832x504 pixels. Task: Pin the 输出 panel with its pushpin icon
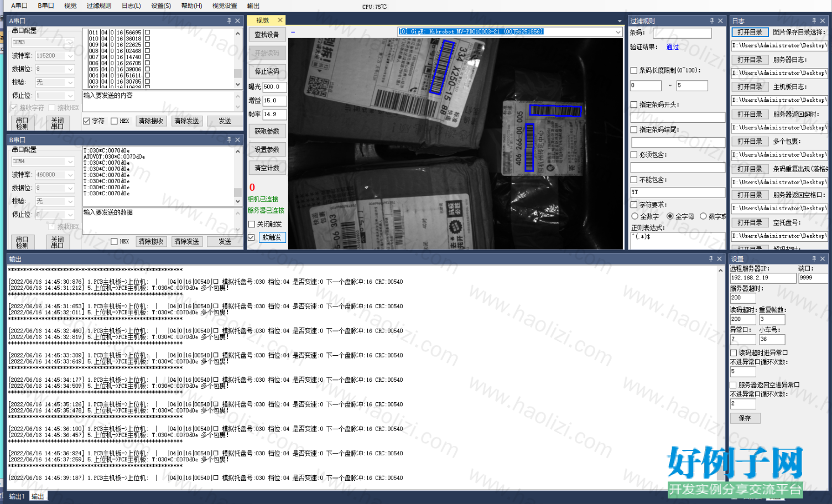(711, 258)
